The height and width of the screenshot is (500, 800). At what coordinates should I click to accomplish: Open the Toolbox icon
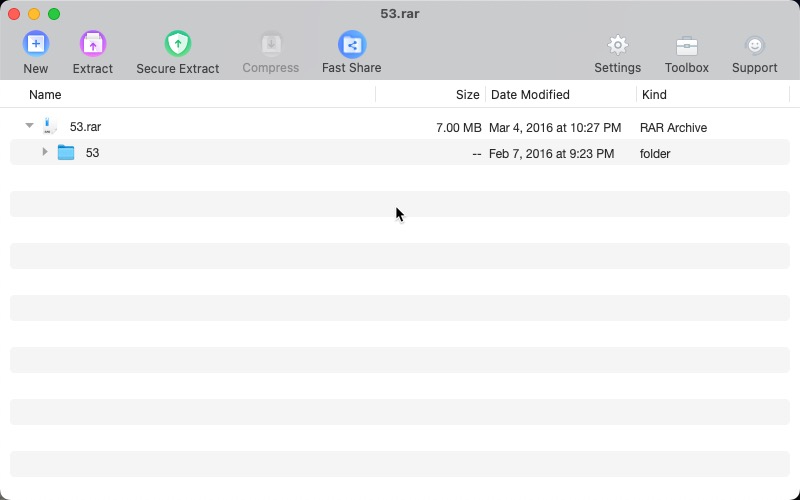click(x=687, y=46)
